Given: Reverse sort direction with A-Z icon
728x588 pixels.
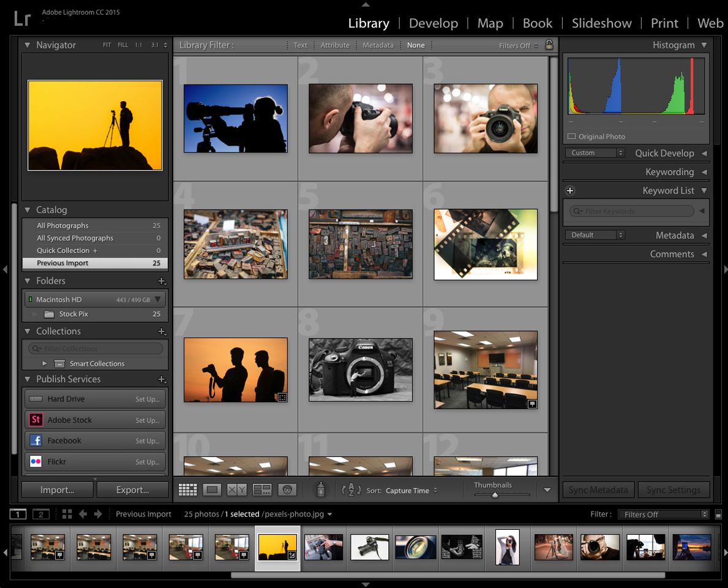Looking at the screenshot, I should 351,490.
